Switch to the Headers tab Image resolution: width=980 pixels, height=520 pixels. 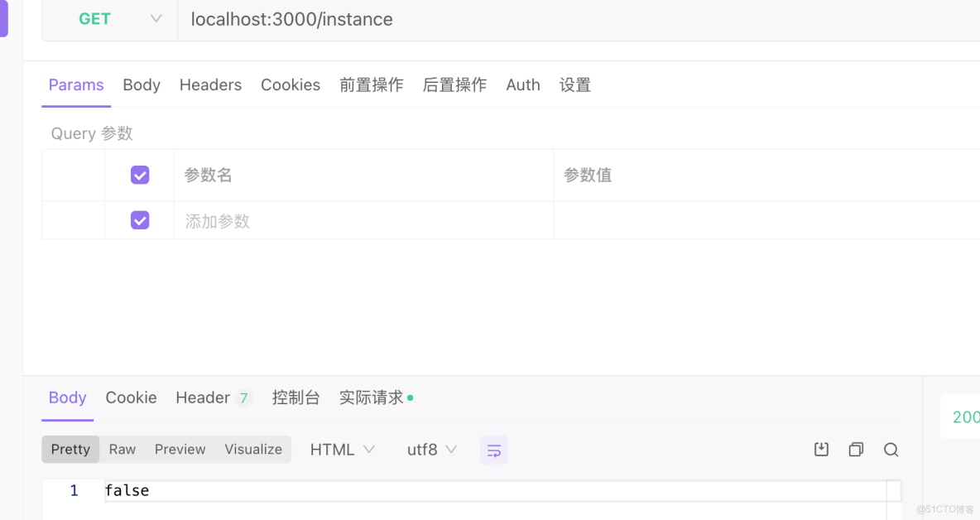(210, 84)
